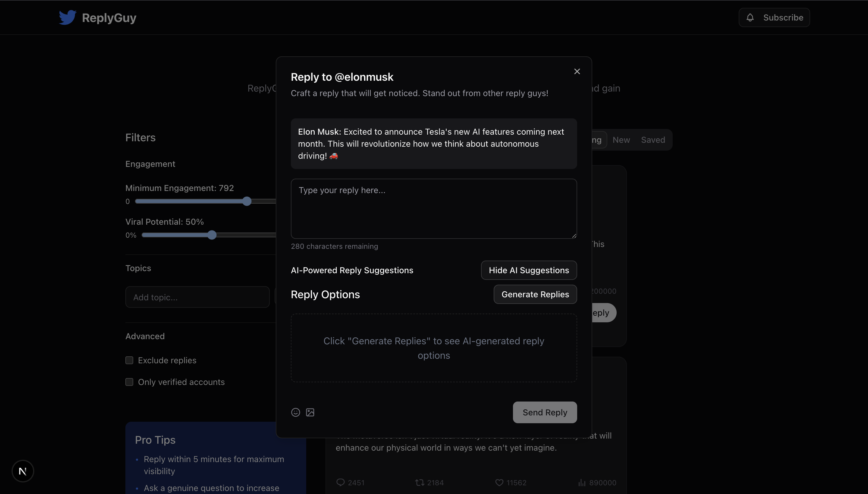Click '280 characters remaining' text

pyautogui.click(x=334, y=246)
